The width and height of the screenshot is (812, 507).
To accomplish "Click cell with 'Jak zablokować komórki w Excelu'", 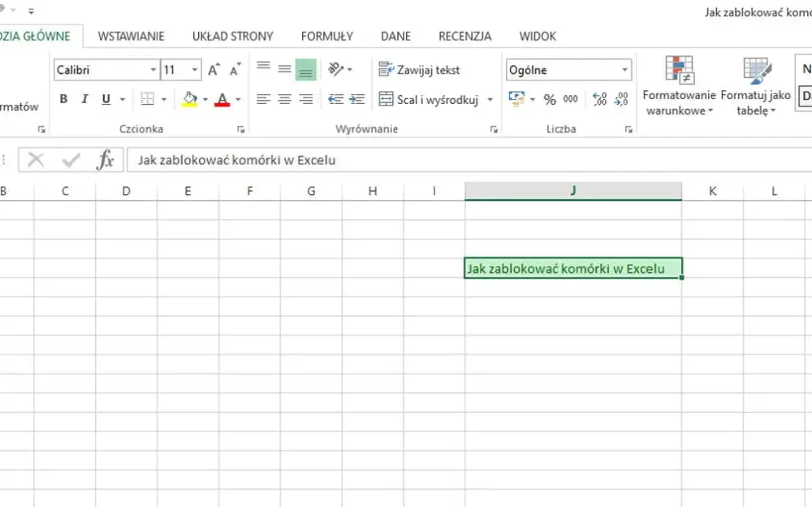I will click(573, 268).
